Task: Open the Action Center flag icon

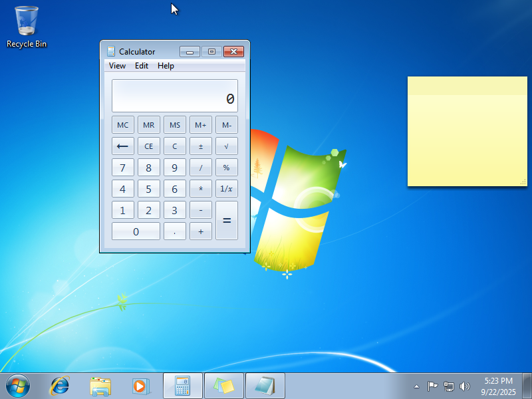Action: [x=432, y=386]
